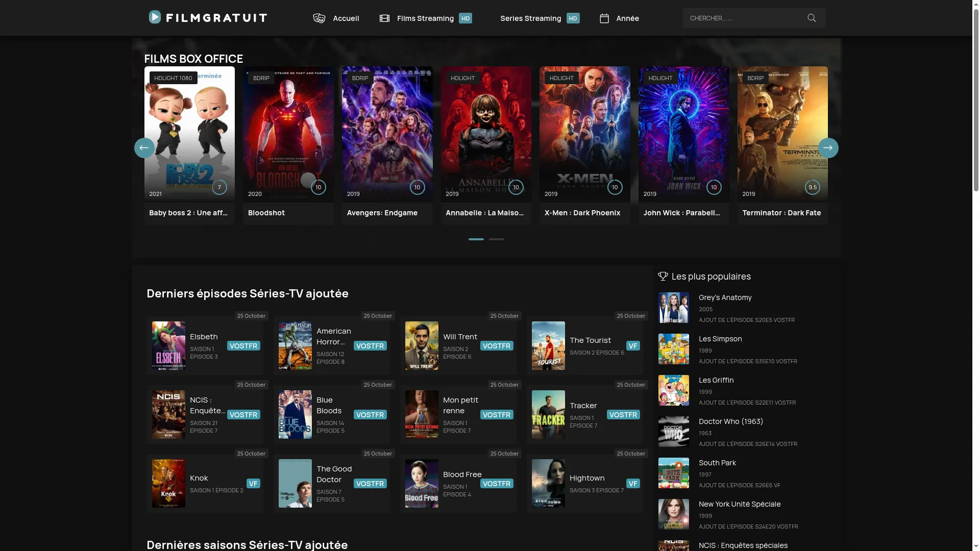This screenshot has width=980, height=551.
Task: Click the HDLIGHT badge on John Wick
Action: point(660,78)
